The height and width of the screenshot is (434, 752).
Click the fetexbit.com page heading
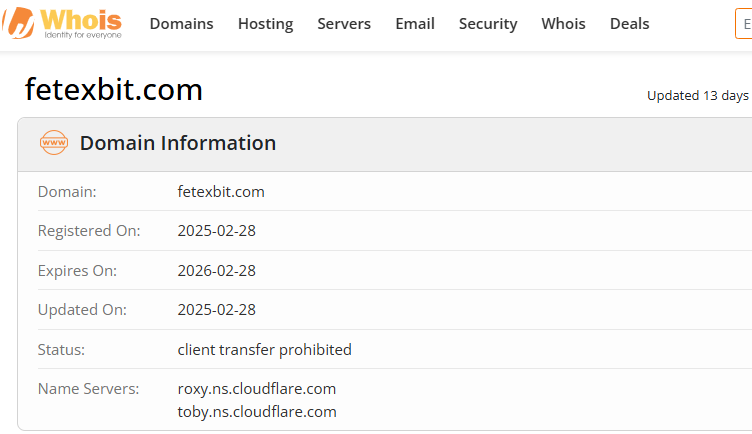(114, 90)
